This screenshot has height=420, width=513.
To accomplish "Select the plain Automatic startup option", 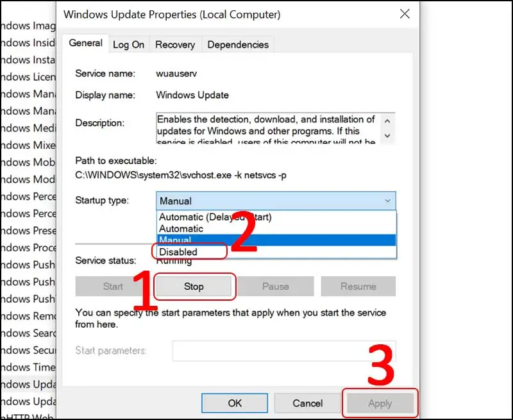I will coord(181,228).
